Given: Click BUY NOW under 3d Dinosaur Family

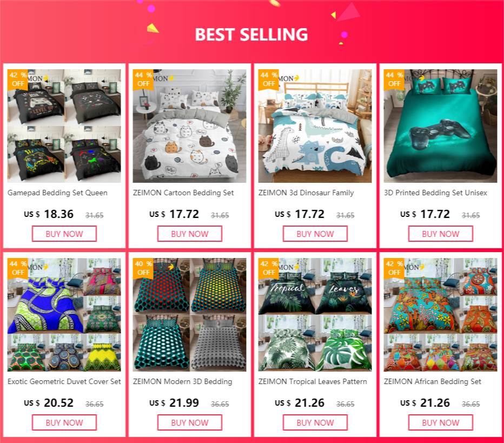Looking at the screenshot, I should 315,234.
